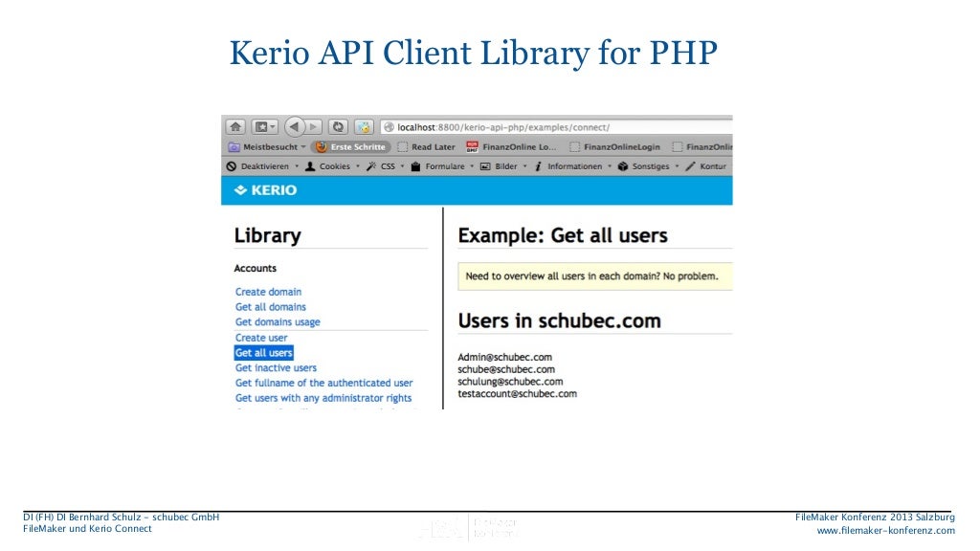Open the Formulare developer menu
Viewport: 980px width, 551px height.
(x=442, y=166)
